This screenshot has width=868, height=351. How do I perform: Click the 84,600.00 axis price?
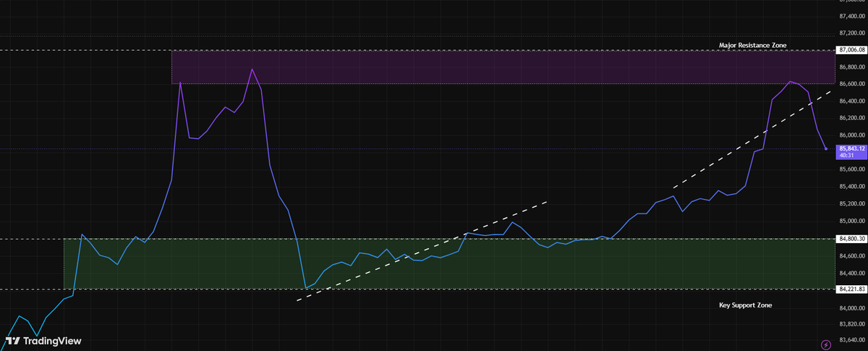coord(852,255)
